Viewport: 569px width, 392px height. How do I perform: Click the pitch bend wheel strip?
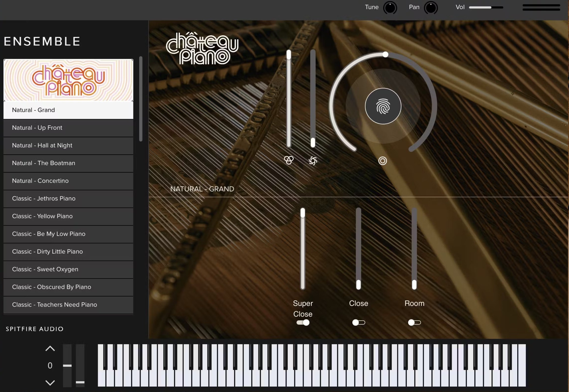coord(67,365)
